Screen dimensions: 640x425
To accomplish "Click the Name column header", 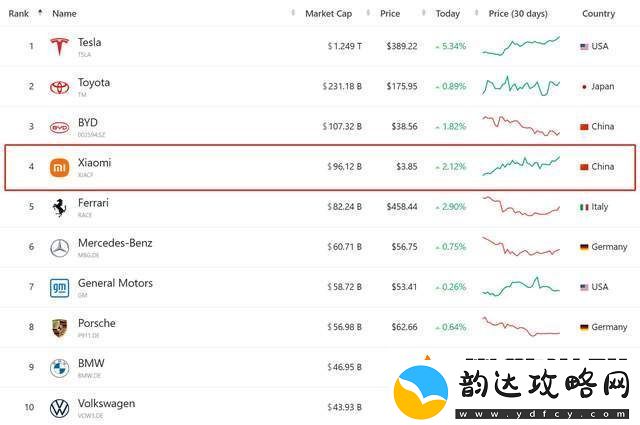I will [x=64, y=13].
